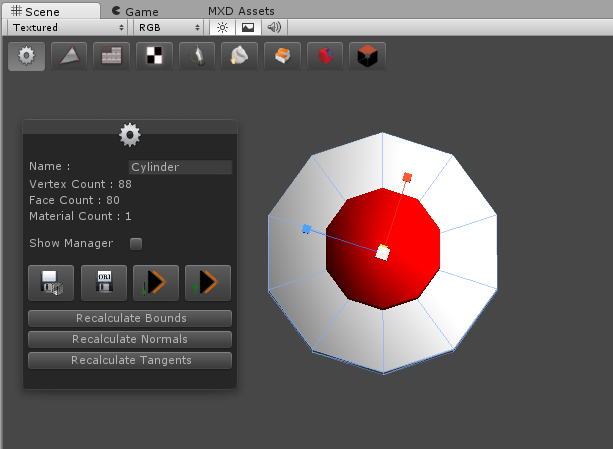This screenshot has width=613, height=449.
Task: Click the Vertex Count : 88 text
Action: 80,184
